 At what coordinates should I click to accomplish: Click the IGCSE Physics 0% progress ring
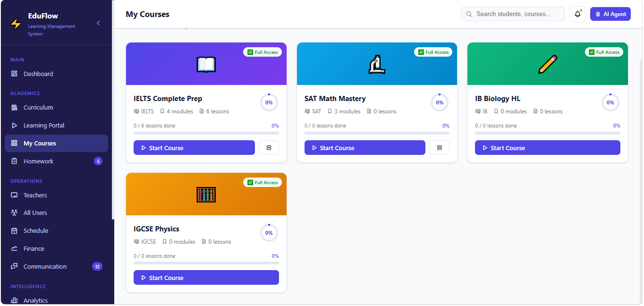(x=269, y=233)
